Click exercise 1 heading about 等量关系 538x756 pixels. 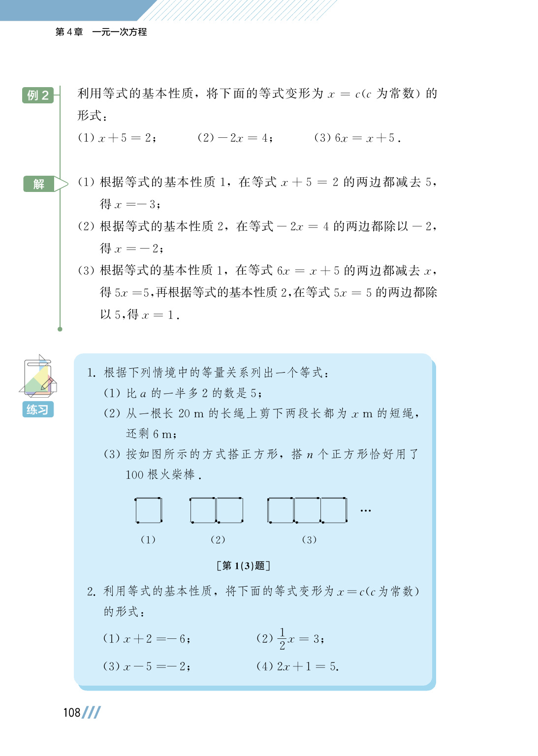208,373
